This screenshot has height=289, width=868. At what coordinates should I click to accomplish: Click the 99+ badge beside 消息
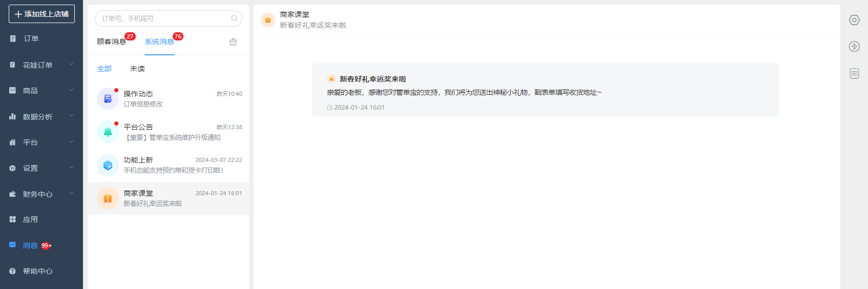[47, 245]
